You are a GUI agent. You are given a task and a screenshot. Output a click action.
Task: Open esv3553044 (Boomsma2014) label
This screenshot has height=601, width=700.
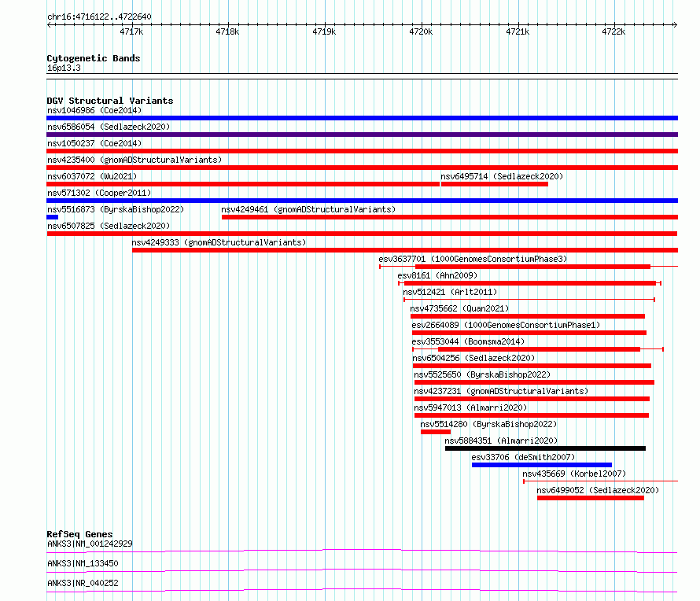tap(468, 341)
